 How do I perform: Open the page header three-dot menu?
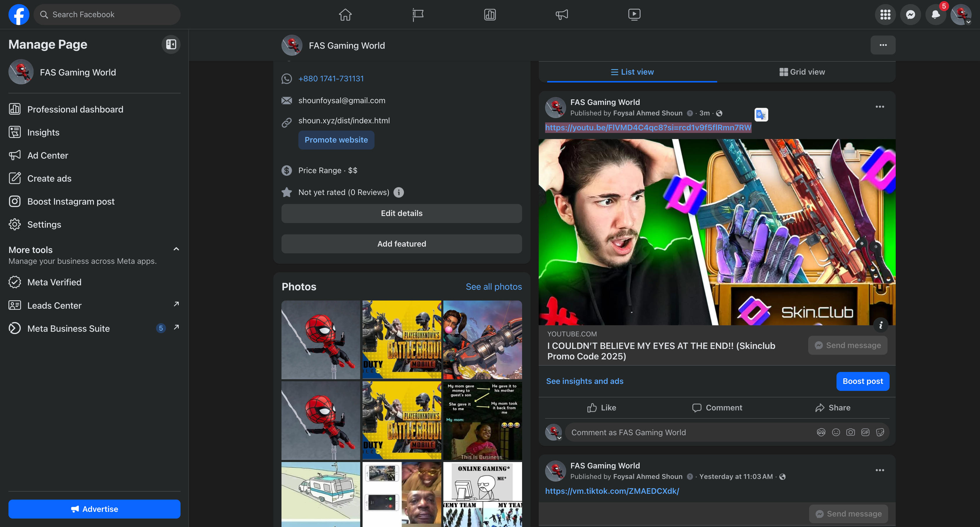(x=883, y=45)
